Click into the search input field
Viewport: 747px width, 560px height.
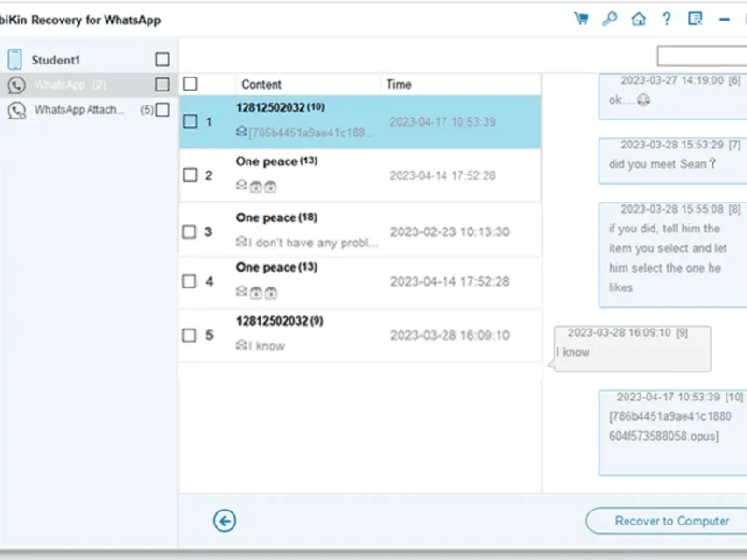[x=702, y=56]
